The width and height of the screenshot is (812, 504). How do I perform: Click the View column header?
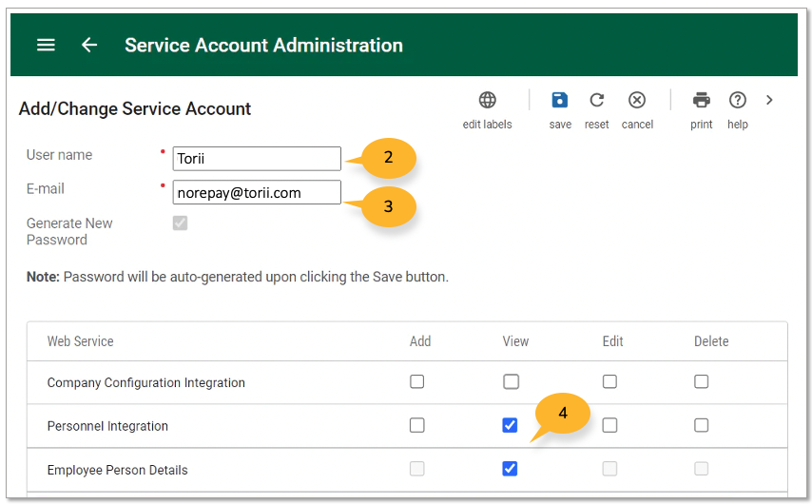tap(515, 341)
